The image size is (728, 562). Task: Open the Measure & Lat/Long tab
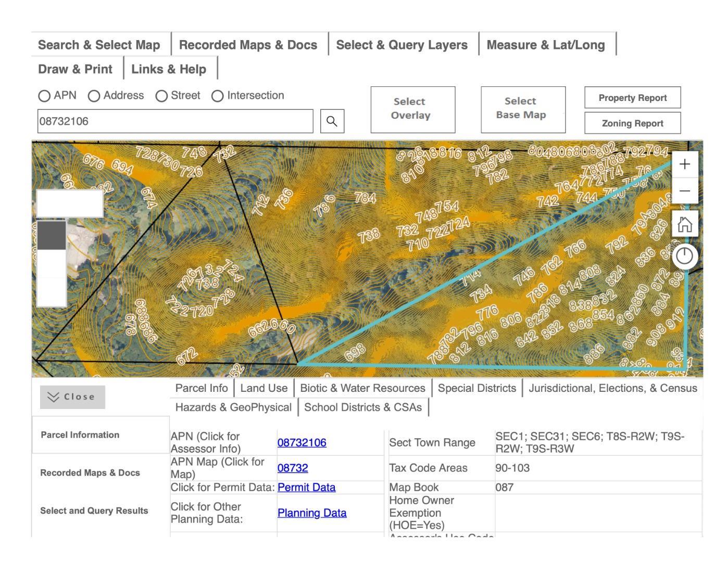tap(546, 45)
